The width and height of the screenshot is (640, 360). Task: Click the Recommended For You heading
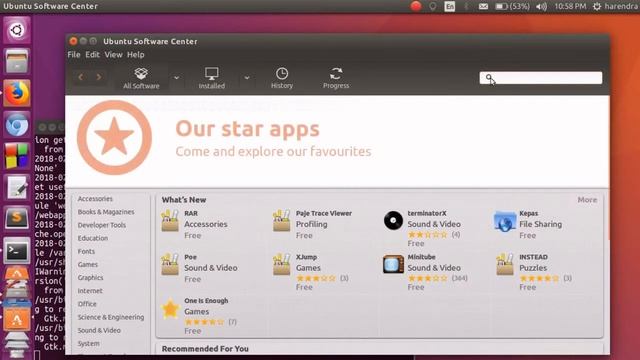point(205,349)
